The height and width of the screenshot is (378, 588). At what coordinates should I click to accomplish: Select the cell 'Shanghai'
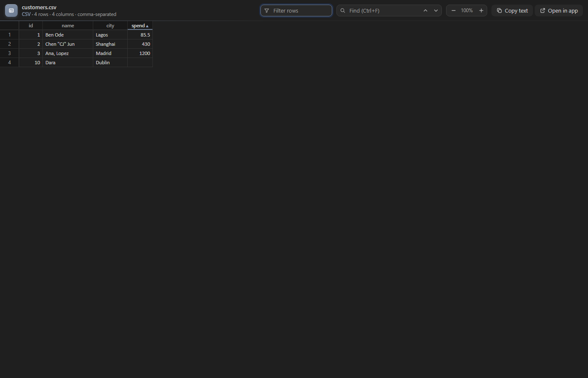110,44
